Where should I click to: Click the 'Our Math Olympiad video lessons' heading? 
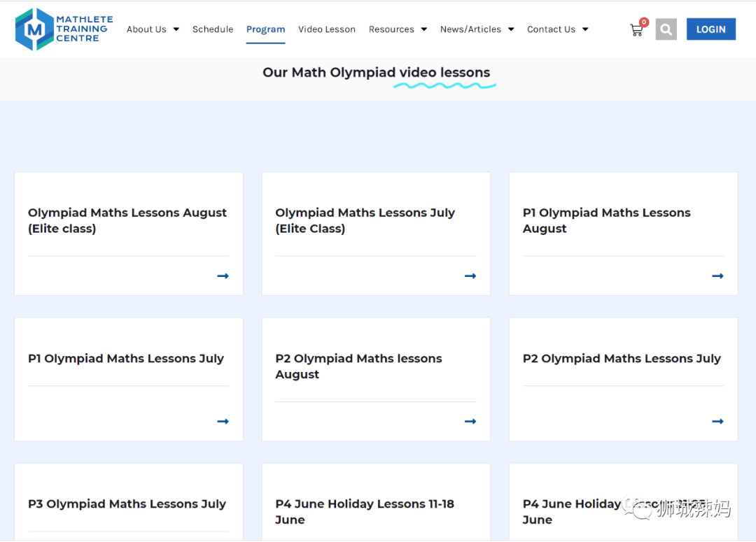376,72
